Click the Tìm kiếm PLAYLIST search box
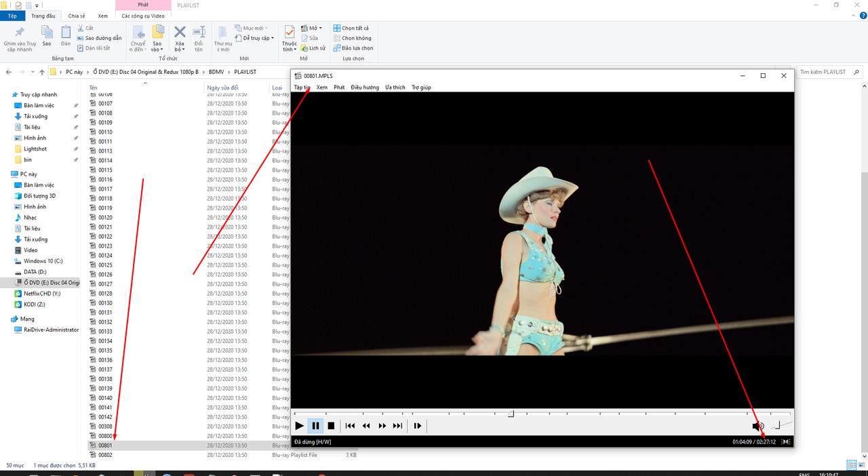Viewport: 868px width, 476px height. [830, 72]
